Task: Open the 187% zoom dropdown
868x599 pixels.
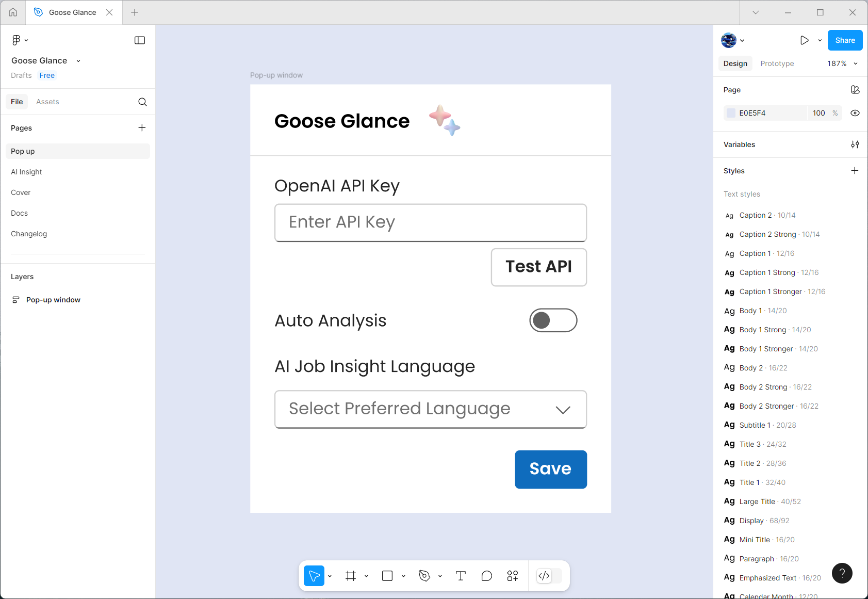Action: point(842,63)
